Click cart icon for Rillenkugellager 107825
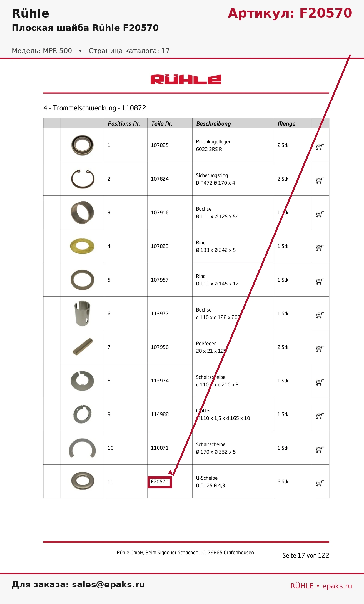Screen dimensions: 364x604 pos(320,147)
